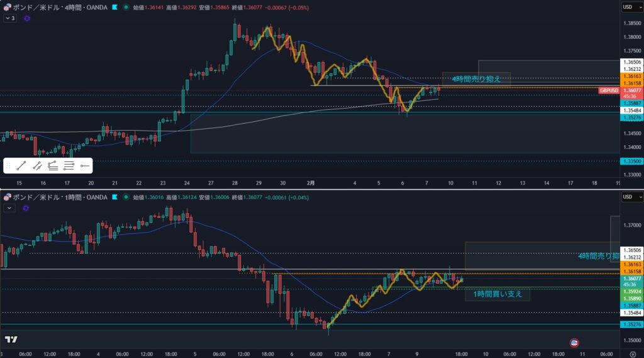Image resolution: width=644 pixels, height=358 pixels.
Task: Open the USD currency dropdown on upper chart
Action: click(629, 7)
